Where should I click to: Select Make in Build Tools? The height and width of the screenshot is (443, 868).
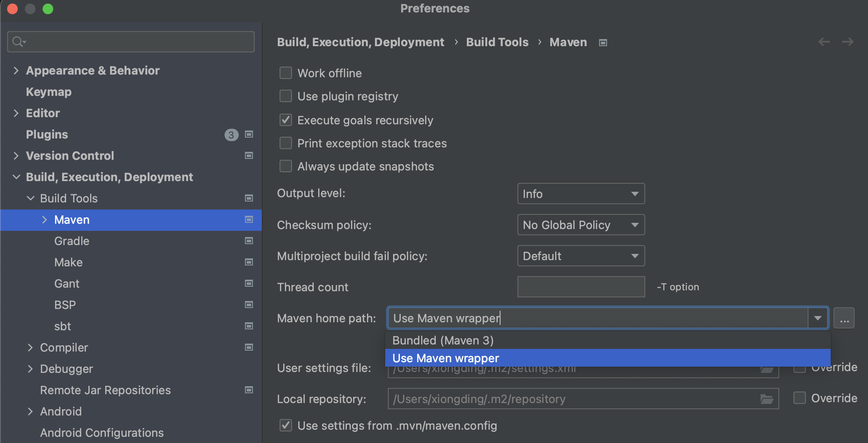[x=68, y=262]
